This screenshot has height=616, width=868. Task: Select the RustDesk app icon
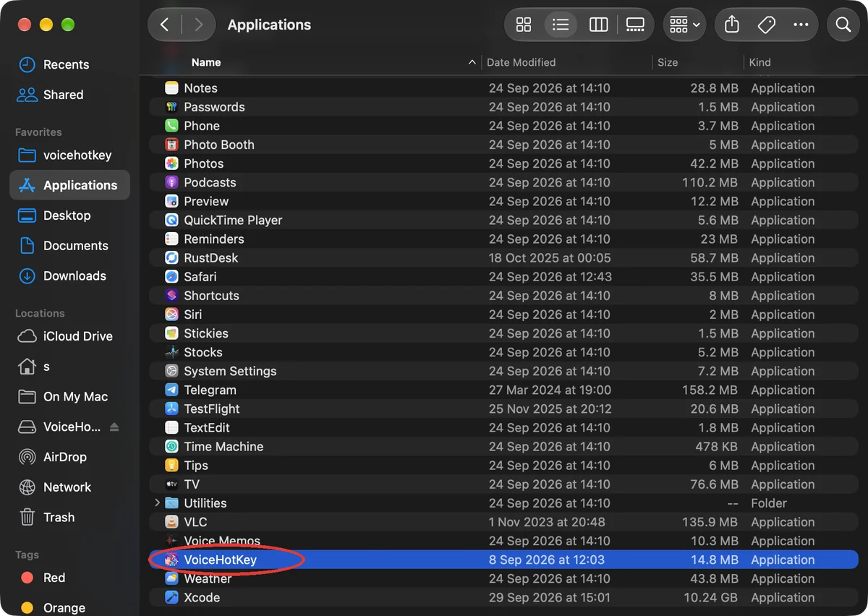[171, 257]
